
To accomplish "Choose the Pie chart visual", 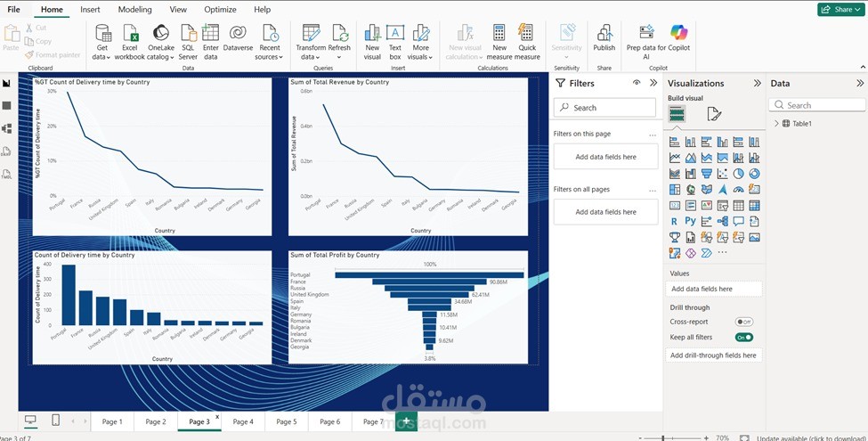I will coord(738,174).
